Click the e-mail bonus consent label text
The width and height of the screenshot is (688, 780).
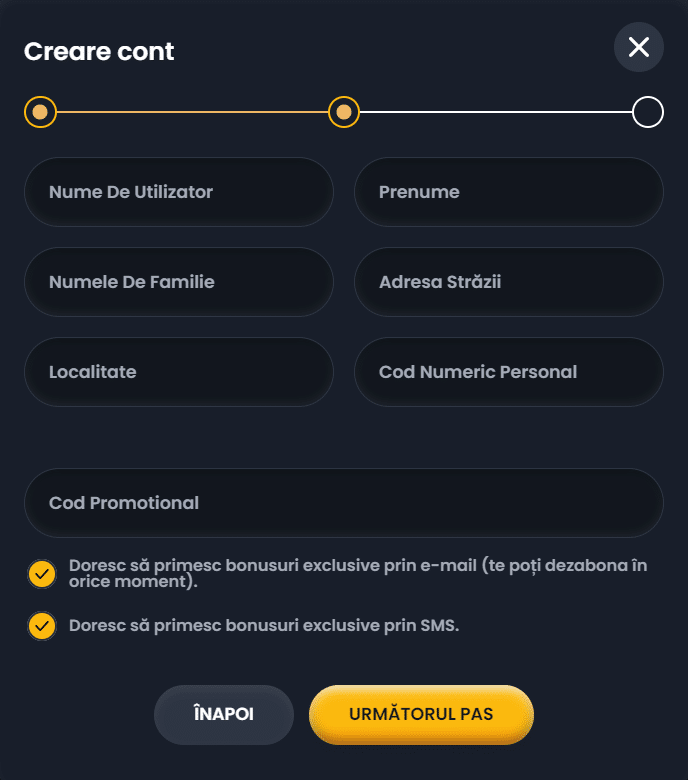pyautogui.click(x=358, y=573)
